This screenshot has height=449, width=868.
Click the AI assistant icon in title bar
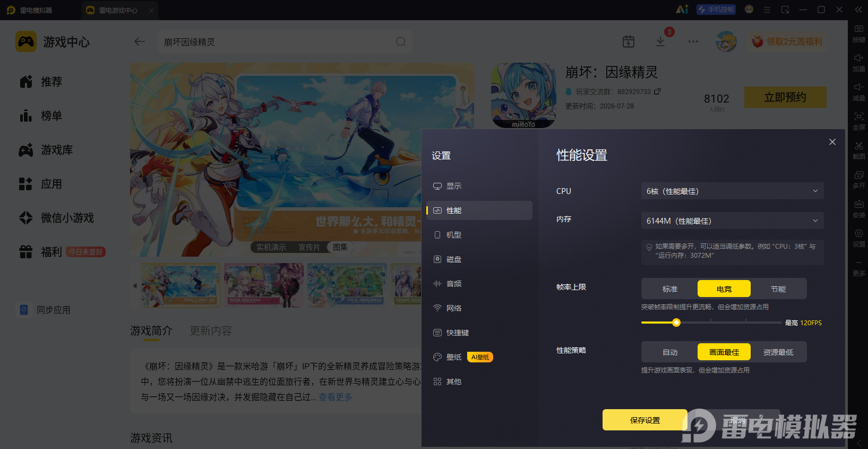682,10
